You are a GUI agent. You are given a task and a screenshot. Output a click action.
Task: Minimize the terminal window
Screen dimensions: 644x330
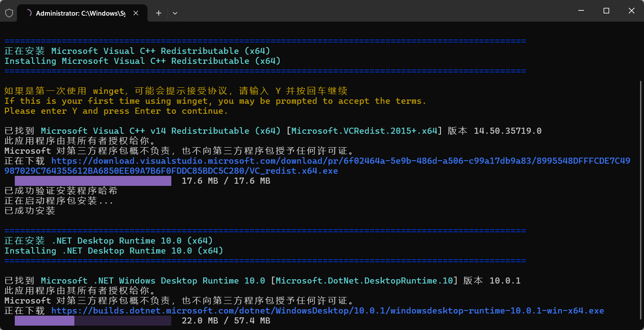tap(581, 11)
